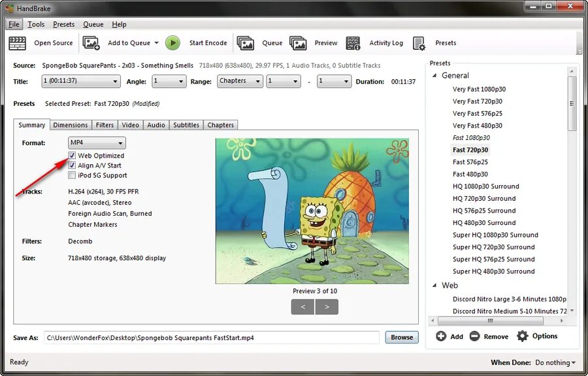Open the Format MP4 dropdown
588x376 pixels.
coord(97,143)
